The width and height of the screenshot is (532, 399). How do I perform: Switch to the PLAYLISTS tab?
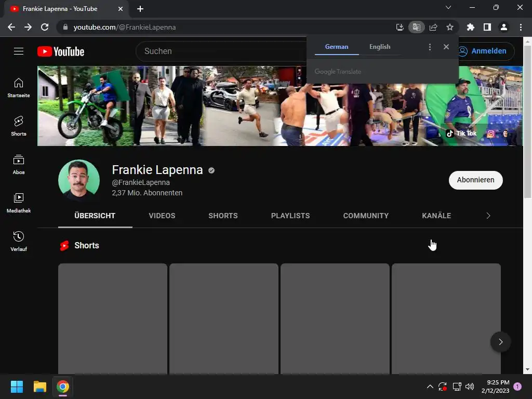tap(290, 216)
